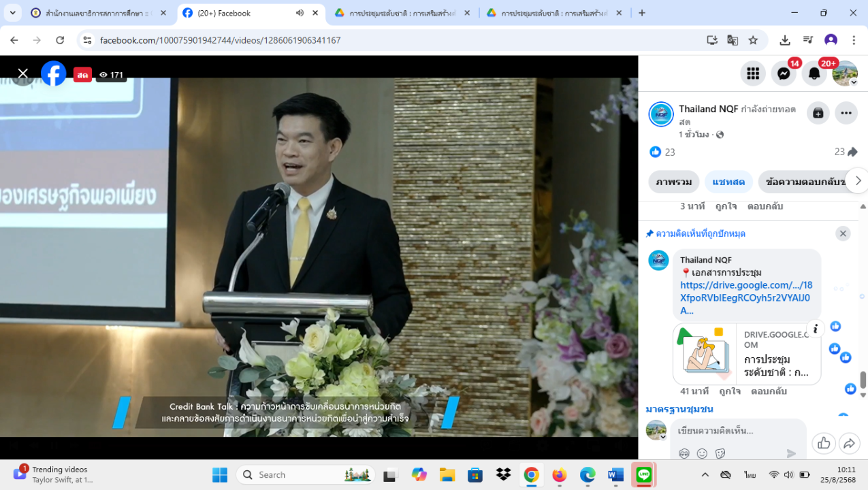
Task: Open the Trending videos widget
Action: pos(53,474)
